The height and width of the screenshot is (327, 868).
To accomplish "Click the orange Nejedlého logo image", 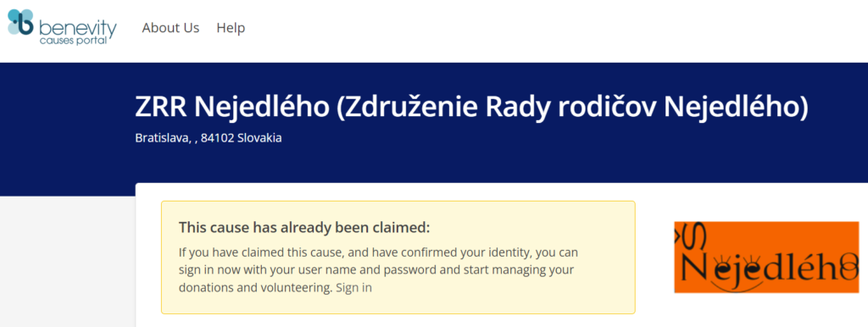I will pos(766,258).
